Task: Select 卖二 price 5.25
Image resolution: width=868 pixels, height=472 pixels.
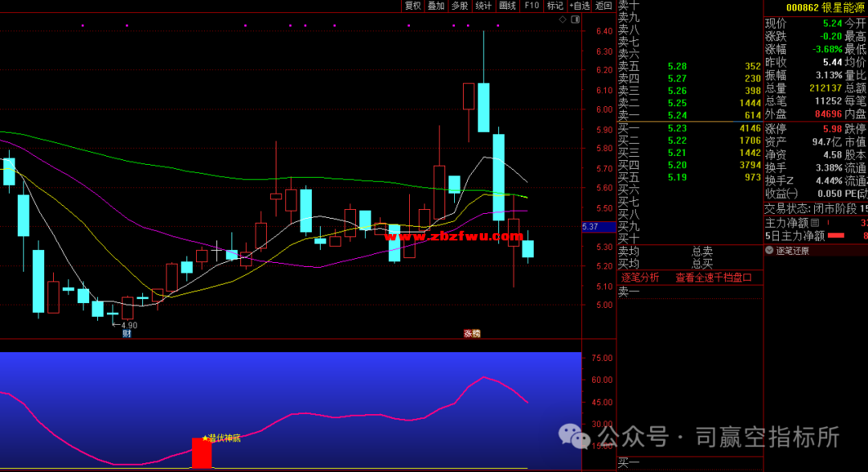Action: pos(677,103)
